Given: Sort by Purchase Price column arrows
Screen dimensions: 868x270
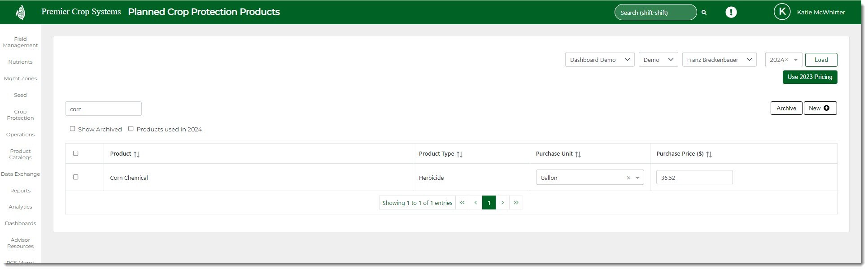Looking at the screenshot, I should [x=709, y=154].
